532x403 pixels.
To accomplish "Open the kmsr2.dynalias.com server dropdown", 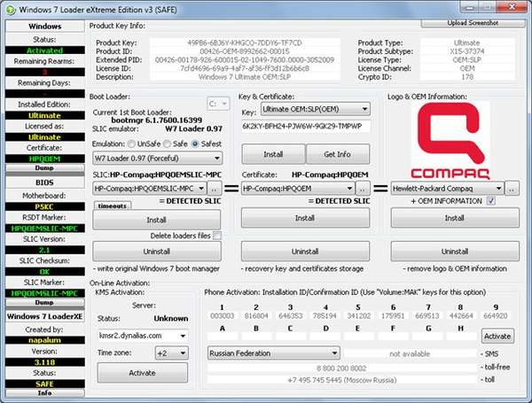I will [143, 336].
